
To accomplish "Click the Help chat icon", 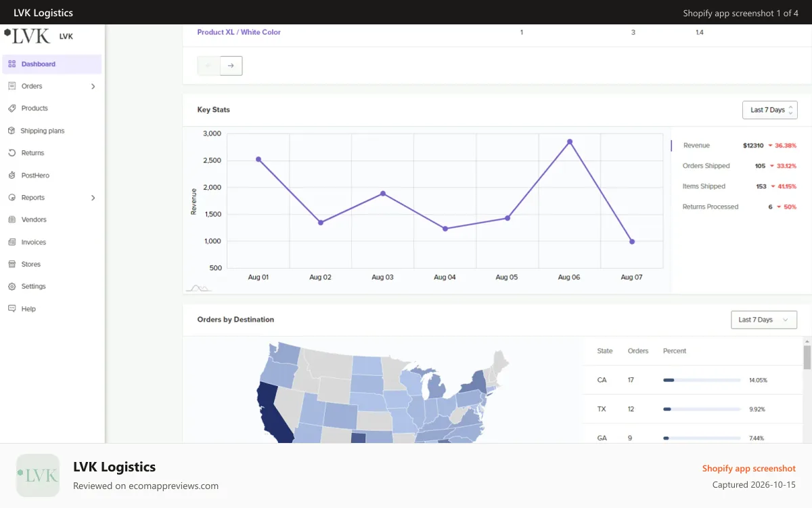I will click(12, 309).
